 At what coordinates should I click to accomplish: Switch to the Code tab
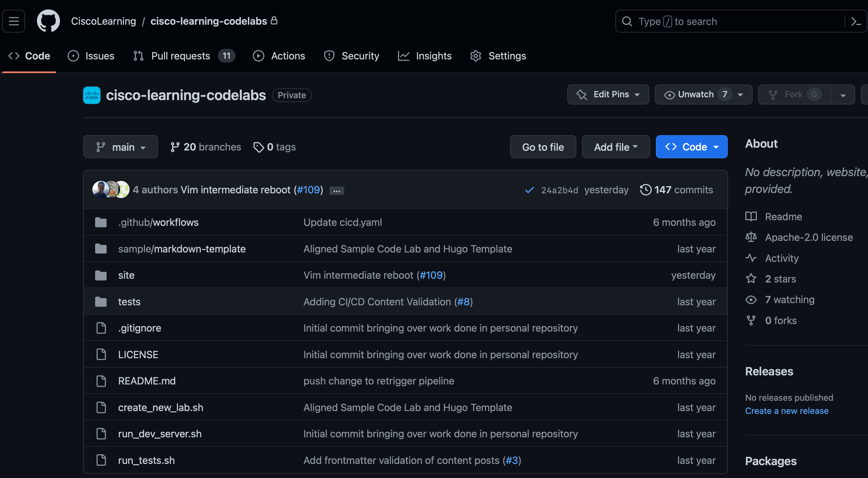pos(29,56)
